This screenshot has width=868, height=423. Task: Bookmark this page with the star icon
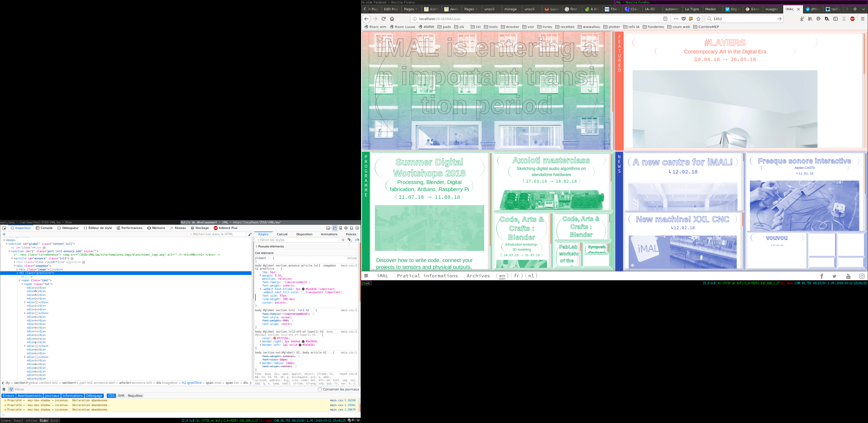click(x=698, y=19)
